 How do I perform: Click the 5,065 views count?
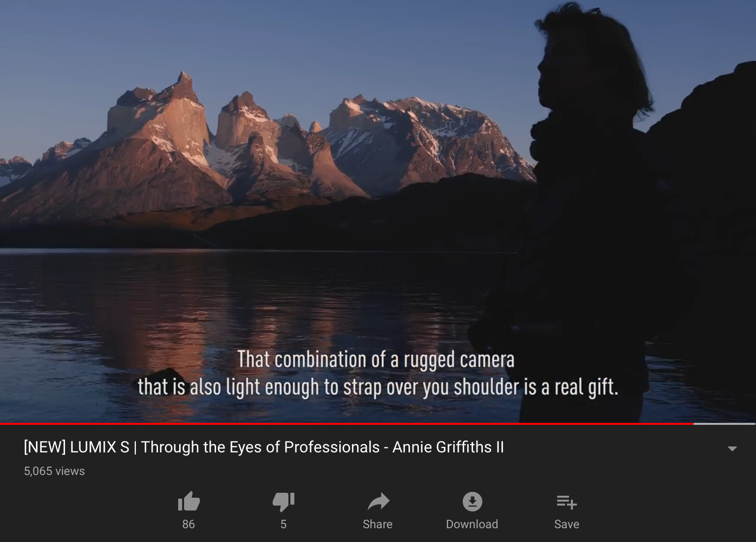point(54,471)
